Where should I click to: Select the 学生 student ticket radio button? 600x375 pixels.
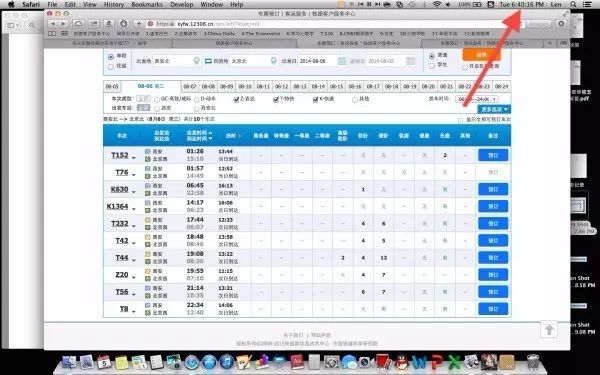tap(432, 66)
